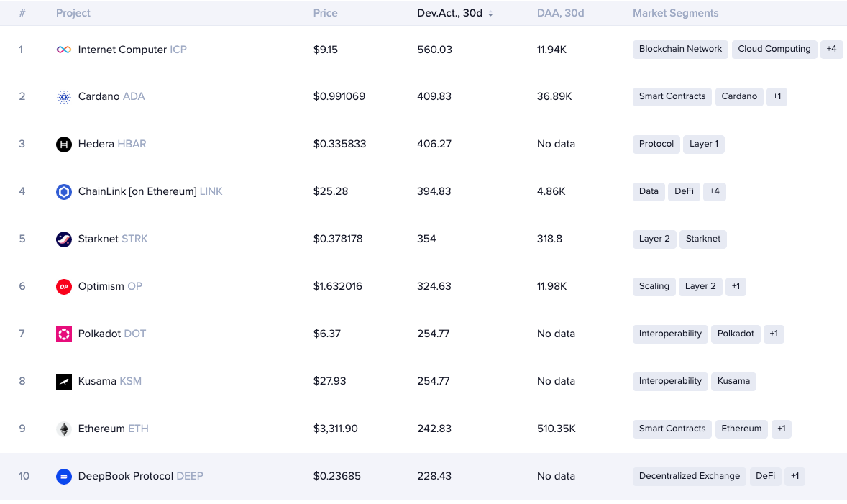This screenshot has width=847, height=504.
Task: Expand +1 segments in Polkadot row
Action: pos(774,334)
